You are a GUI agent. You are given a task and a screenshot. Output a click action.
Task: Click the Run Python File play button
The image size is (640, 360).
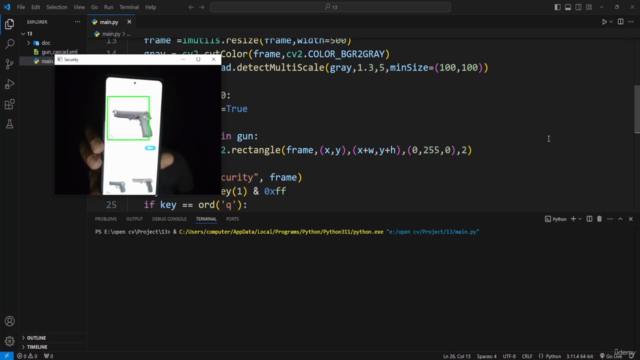pyautogui.click(x=604, y=22)
